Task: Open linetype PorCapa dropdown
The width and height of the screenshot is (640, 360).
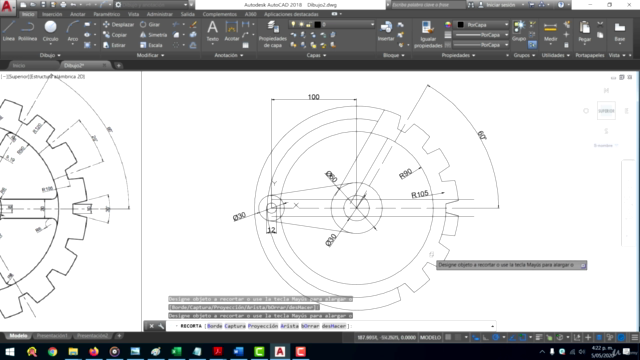Action: tap(482, 45)
